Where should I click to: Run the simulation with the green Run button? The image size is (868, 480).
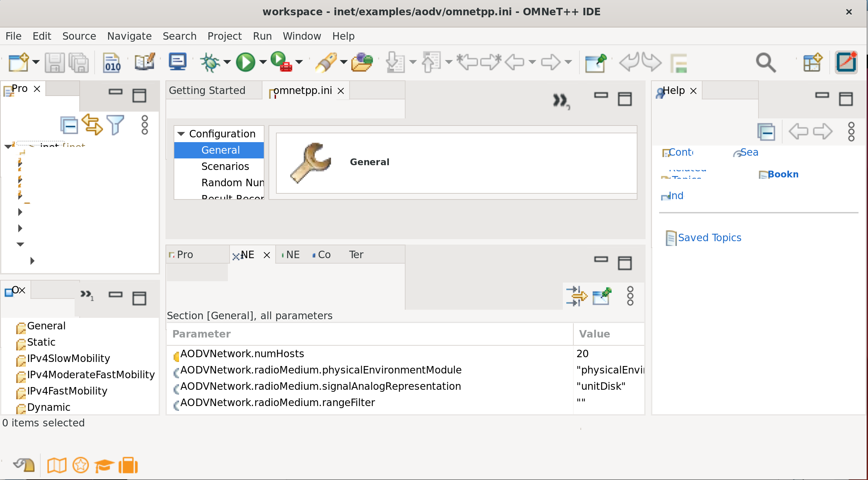click(x=246, y=62)
